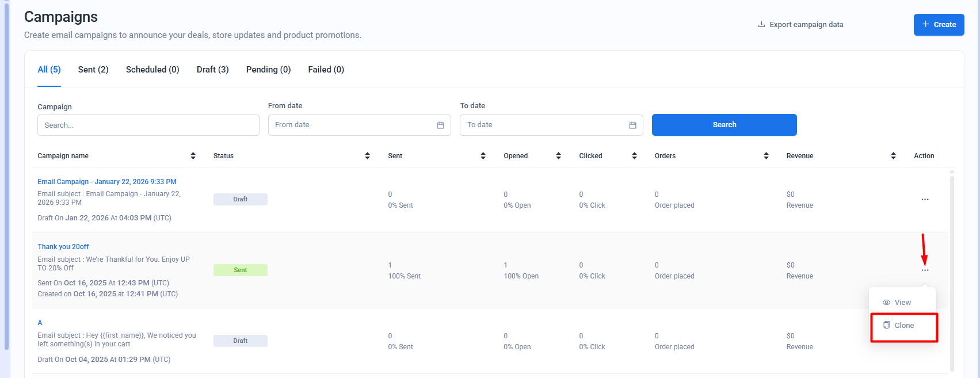This screenshot has height=378, width=980.
Task: Sort by Revenue column arrows
Action: [893, 156]
